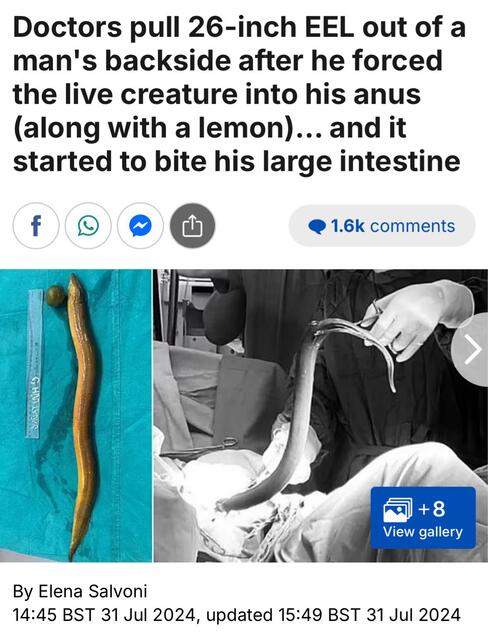Open the grey share options icon
This screenshot has height=640, width=488.
pyautogui.click(x=193, y=226)
